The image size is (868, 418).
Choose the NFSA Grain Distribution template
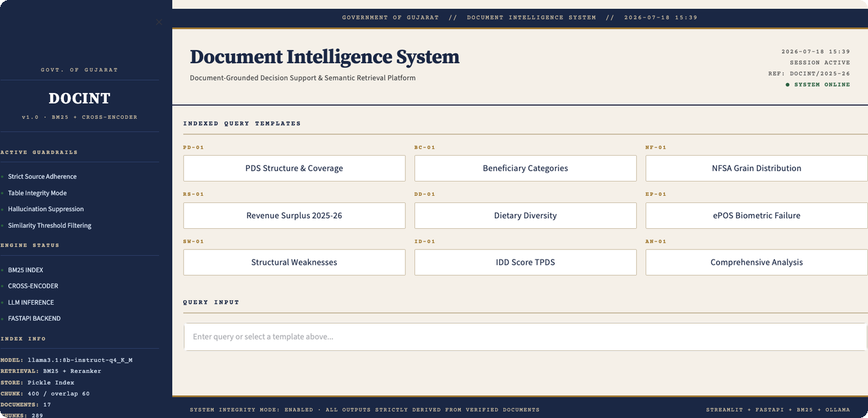pos(756,168)
